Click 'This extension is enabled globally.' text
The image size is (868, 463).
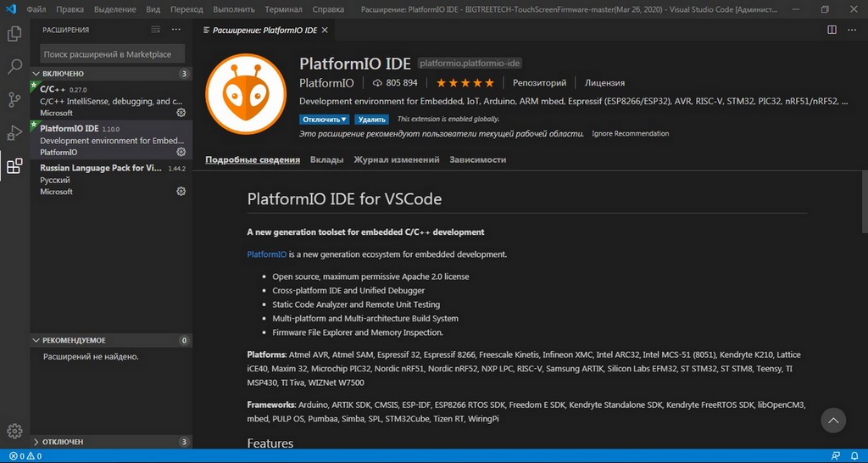[x=448, y=119]
